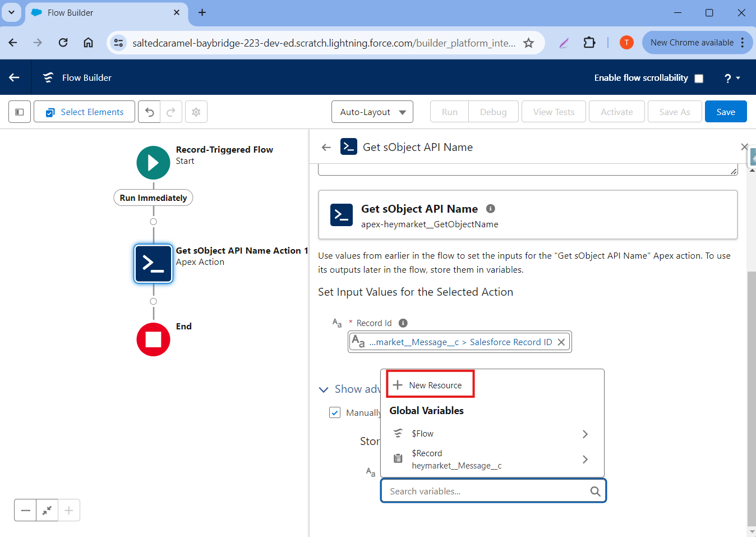Image resolution: width=756 pixels, height=537 pixels.
Task: Collapse the Show advanced options section
Action: pos(324,389)
